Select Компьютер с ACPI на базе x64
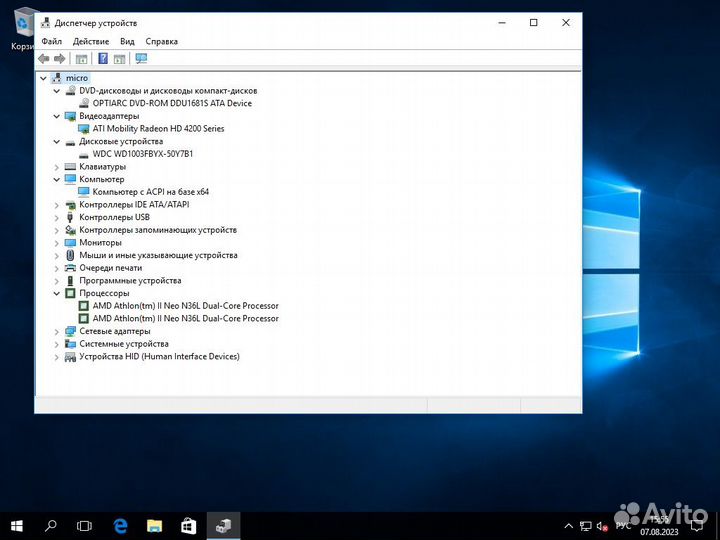The image size is (720, 540). click(x=151, y=192)
